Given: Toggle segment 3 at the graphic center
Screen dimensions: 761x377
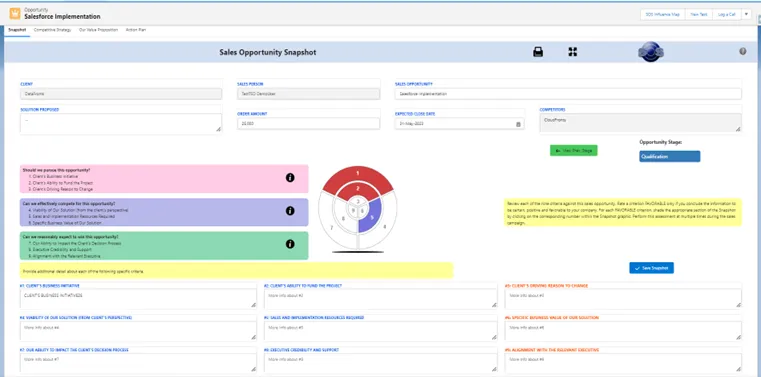Looking at the screenshot, I should pyautogui.click(x=358, y=201).
